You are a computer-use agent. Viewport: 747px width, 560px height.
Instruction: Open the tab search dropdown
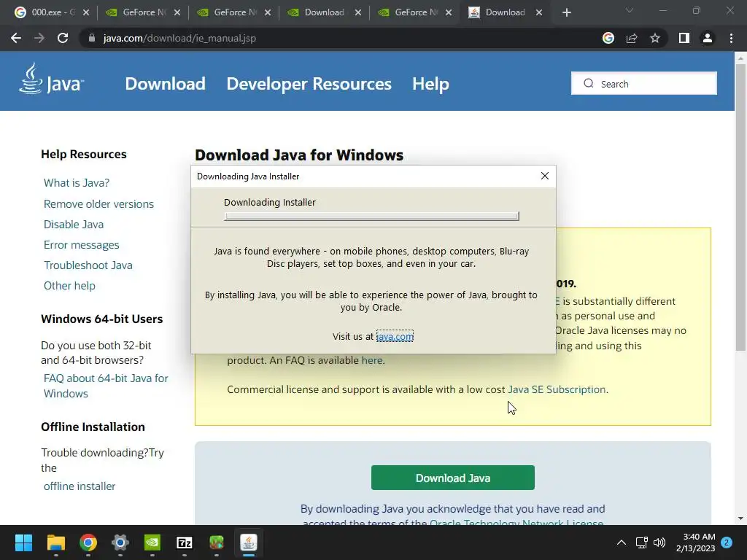630,10
